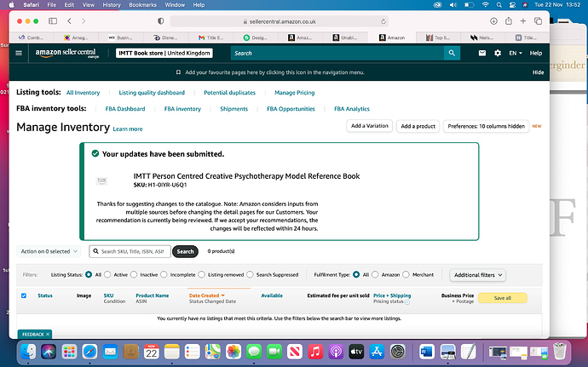Select Active listing status filter
Viewport: 588px width, 367px height.
(107, 275)
